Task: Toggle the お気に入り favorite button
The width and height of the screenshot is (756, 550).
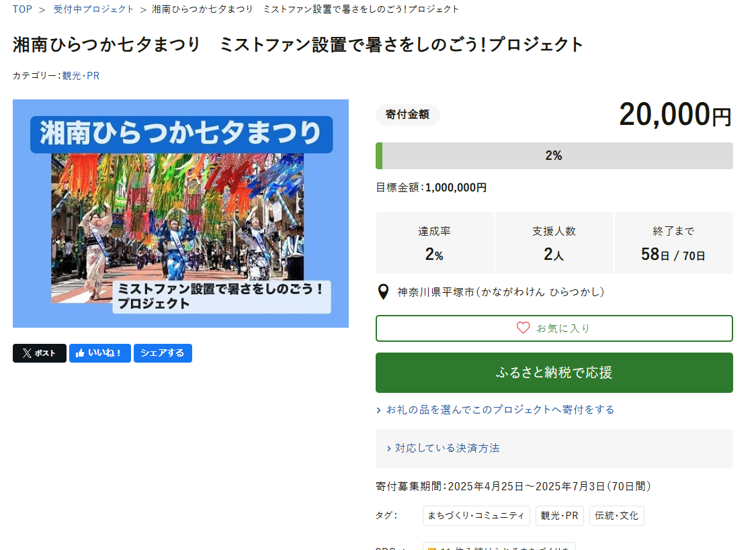Action: [x=554, y=328]
